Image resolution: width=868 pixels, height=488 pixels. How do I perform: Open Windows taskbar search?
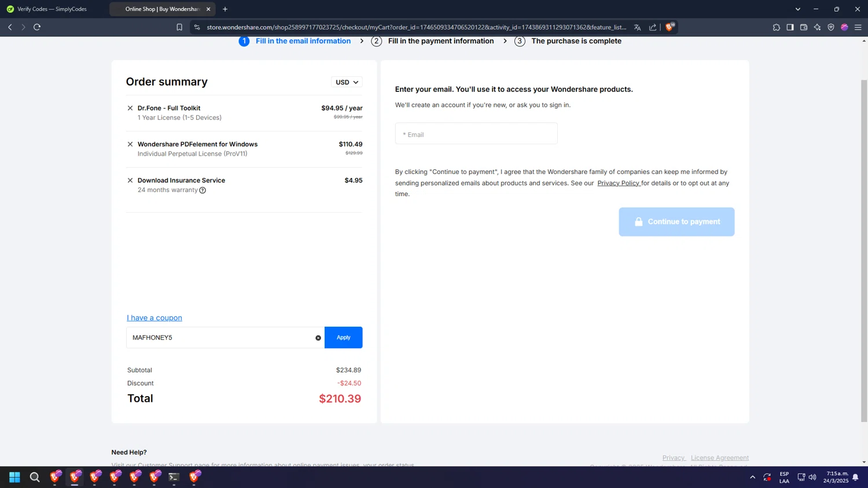click(35, 477)
